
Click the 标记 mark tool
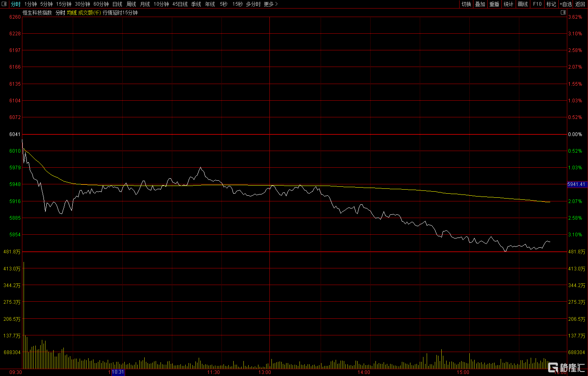pyautogui.click(x=551, y=4)
